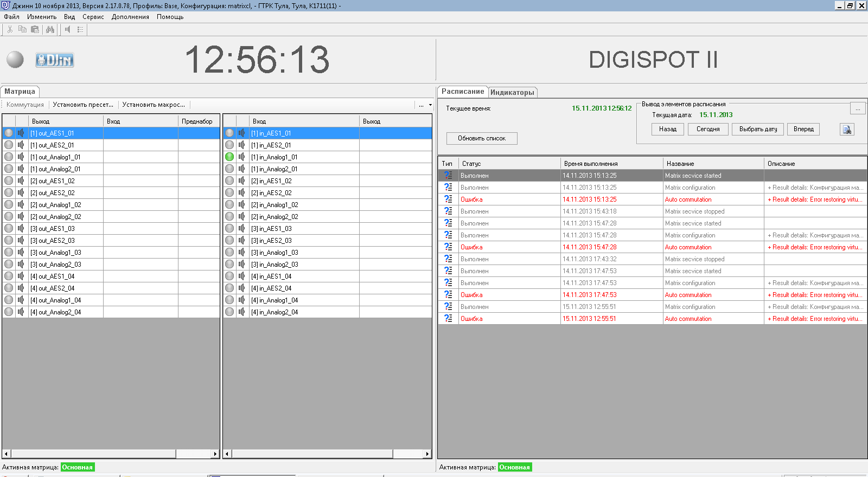
Task: Click speaker icon of [2] out_AES1_02
Action: click(21, 181)
